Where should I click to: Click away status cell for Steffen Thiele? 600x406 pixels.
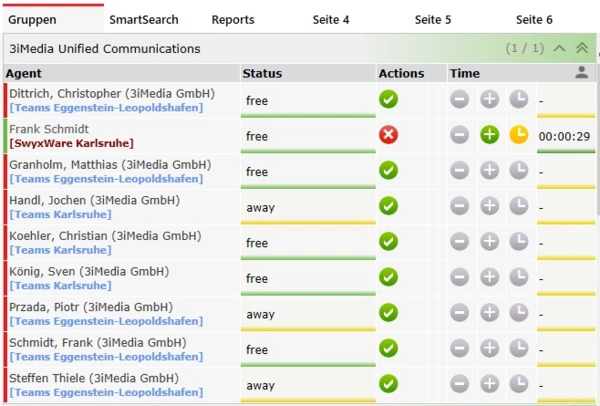click(307, 385)
